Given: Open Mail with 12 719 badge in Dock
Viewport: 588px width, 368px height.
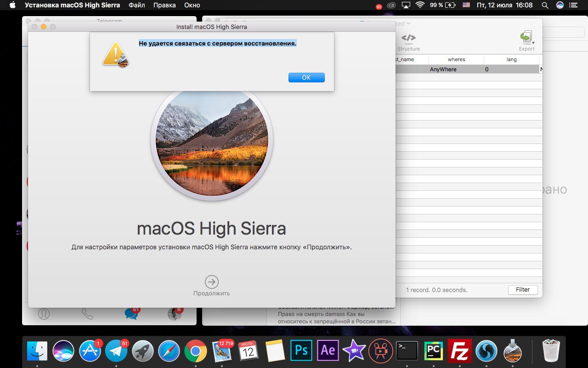Looking at the screenshot, I should point(222,351).
